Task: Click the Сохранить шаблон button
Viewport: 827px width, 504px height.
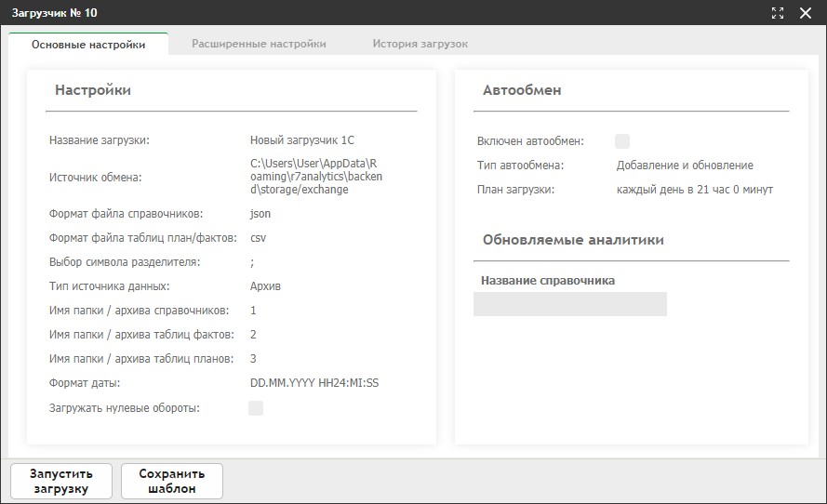Action: pyautogui.click(x=172, y=481)
